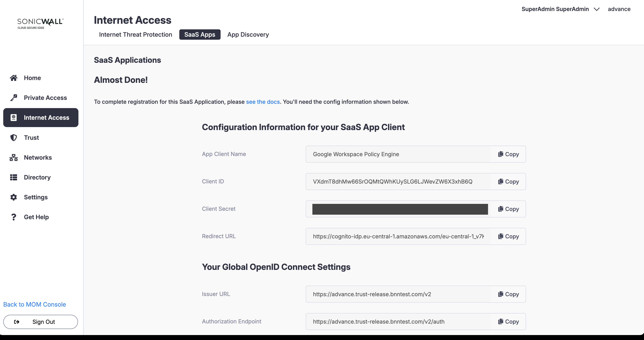Click Back to MOM Console link

tap(35, 305)
